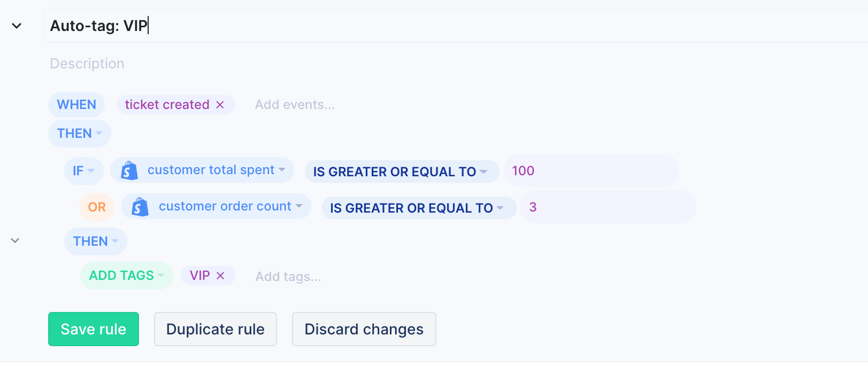The image size is (868, 367).
Task: Click the Shopify icon beside customer order count
Action: point(140,207)
